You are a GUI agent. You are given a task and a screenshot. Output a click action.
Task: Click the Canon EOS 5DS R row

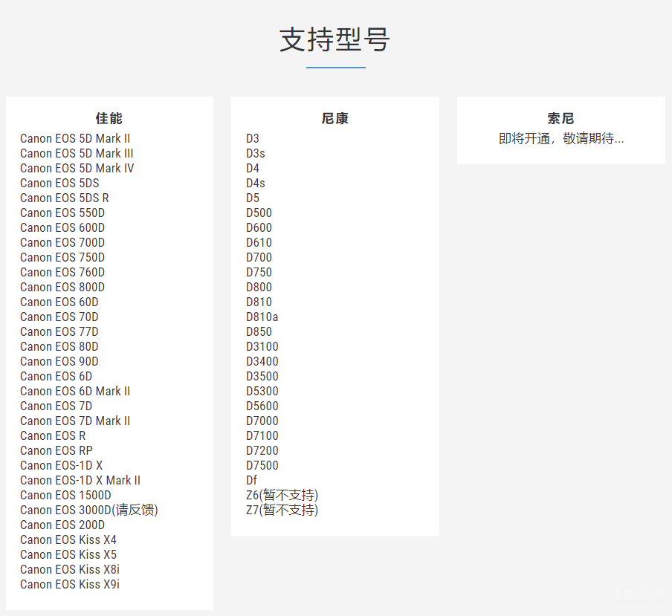point(64,198)
